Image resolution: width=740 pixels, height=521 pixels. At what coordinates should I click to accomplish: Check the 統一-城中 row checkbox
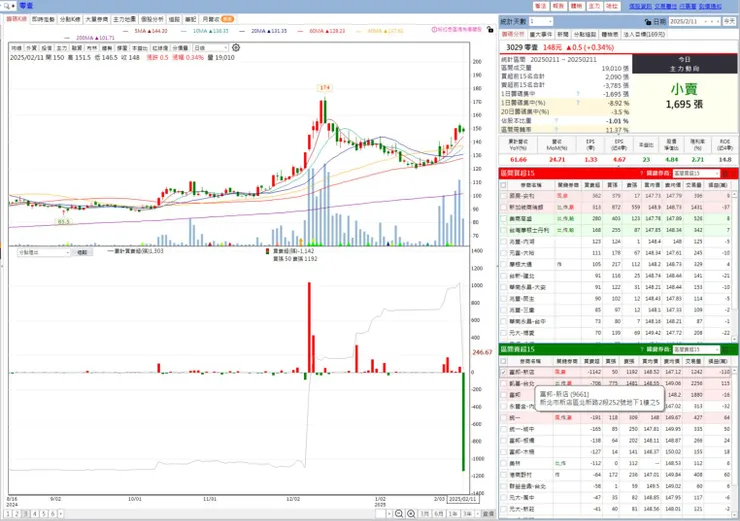[x=504, y=429]
